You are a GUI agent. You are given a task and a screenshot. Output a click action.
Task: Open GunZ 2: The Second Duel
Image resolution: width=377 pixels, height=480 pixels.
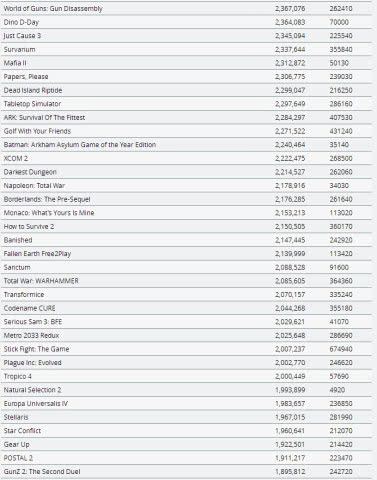coord(42,472)
